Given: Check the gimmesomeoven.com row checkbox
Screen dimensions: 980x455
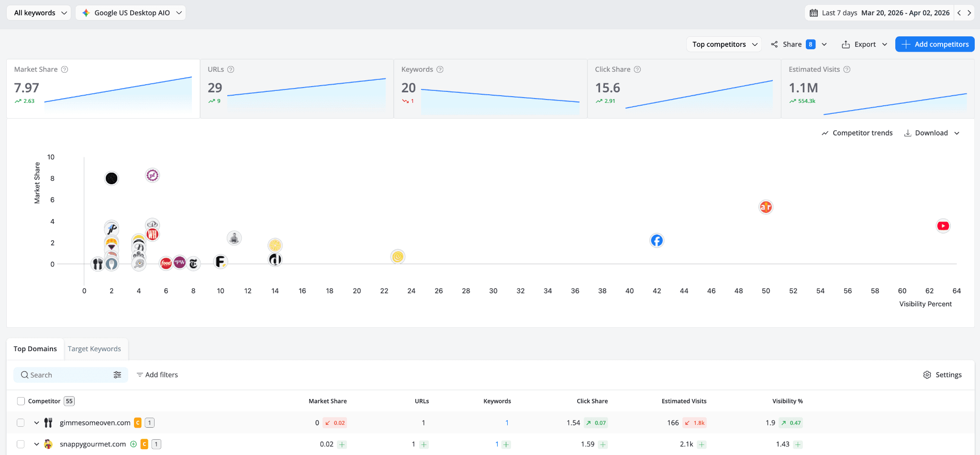Looking at the screenshot, I should coord(21,422).
